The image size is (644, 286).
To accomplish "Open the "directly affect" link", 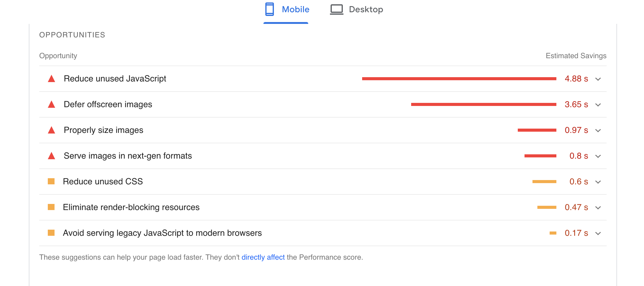I will (263, 257).
